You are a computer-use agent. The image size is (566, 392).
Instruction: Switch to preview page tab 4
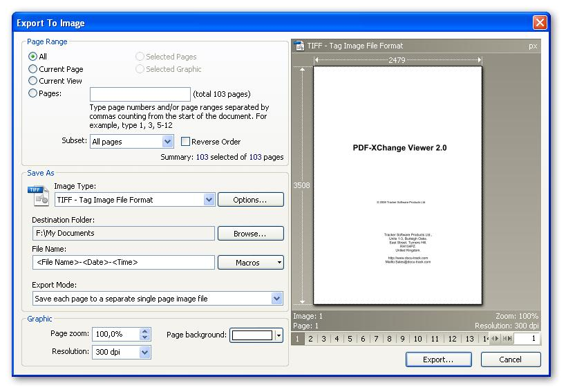(337, 339)
